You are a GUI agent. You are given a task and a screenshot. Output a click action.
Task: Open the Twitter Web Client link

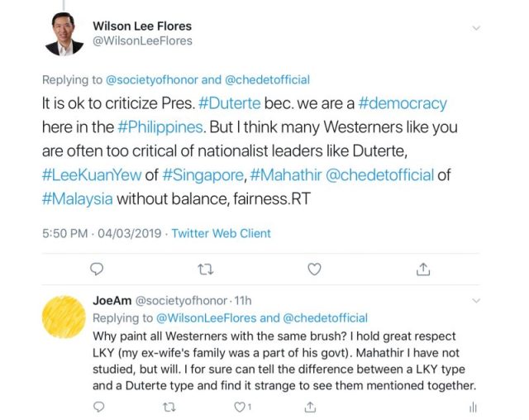coord(221,233)
